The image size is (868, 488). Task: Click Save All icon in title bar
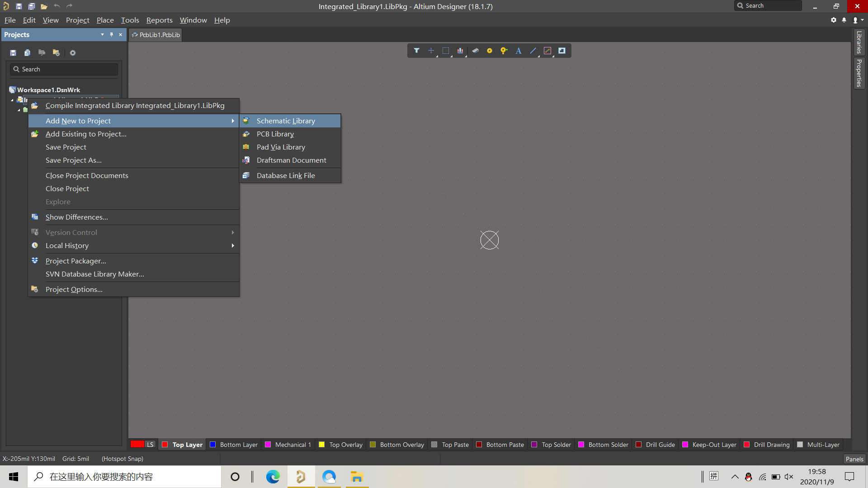[32, 6]
